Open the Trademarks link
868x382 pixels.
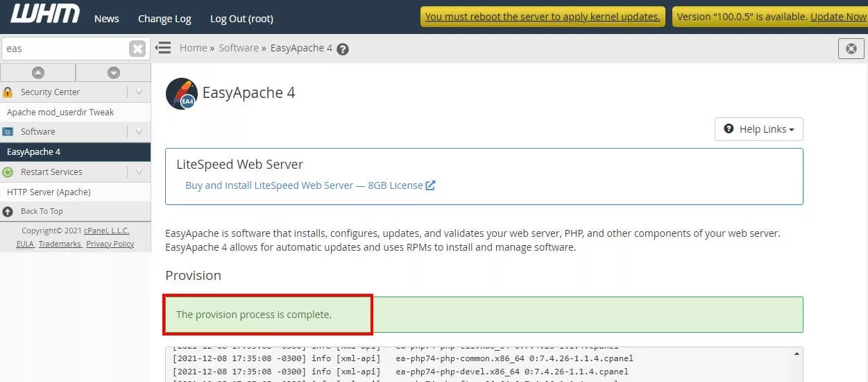(60, 244)
